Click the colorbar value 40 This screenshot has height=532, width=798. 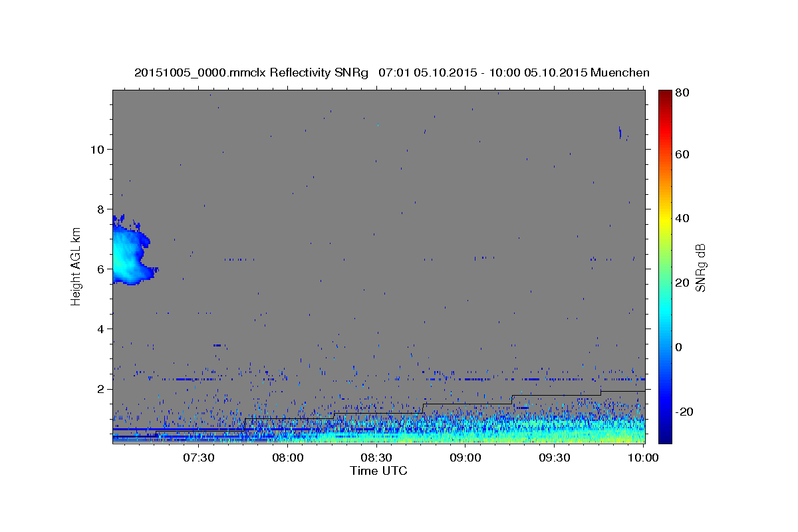(684, 218)
